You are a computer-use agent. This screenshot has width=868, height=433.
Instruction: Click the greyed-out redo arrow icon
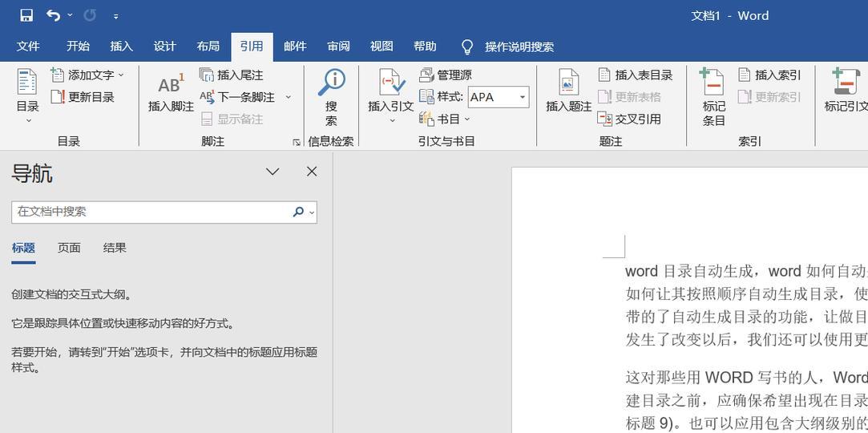(x=90, y=15)
